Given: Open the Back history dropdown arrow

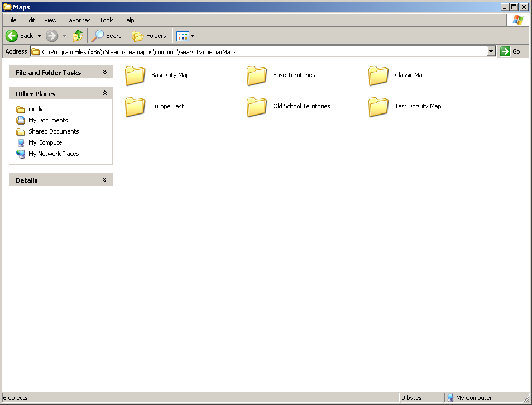Looking at the screenshot, I should coord(40,36).
